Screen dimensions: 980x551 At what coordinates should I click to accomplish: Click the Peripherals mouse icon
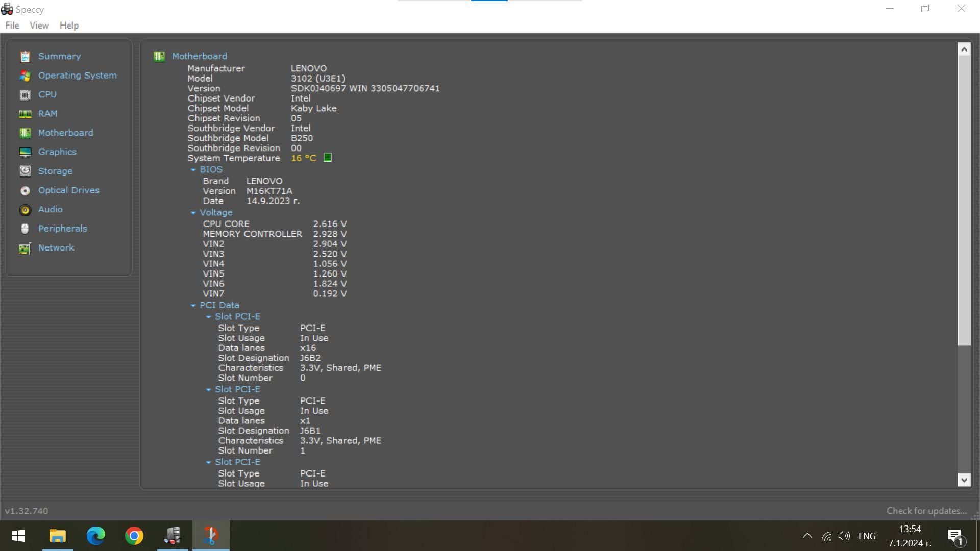coord(25,229)
